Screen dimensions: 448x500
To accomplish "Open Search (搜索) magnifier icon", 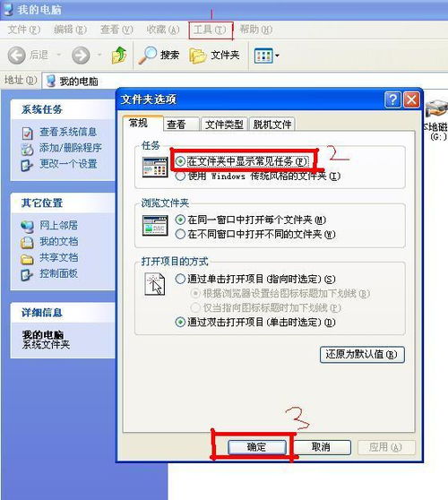I will pyautogui.click(x=147, y=55).
